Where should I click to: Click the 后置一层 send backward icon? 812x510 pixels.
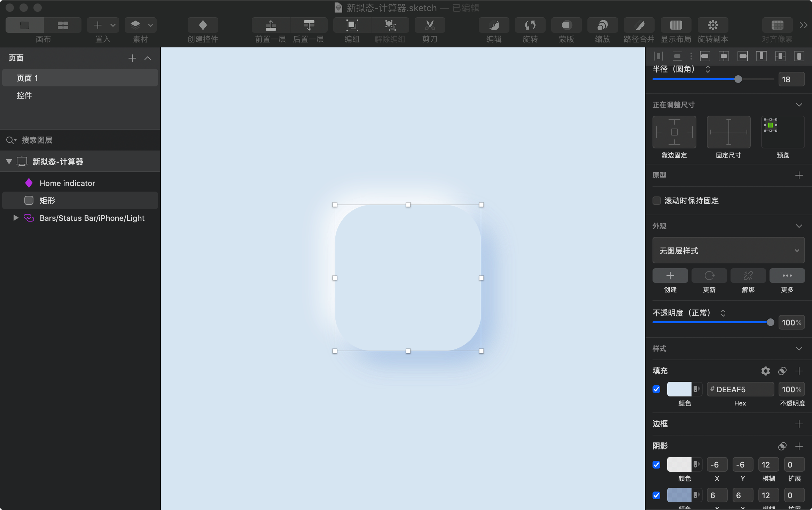coord(309,25)
